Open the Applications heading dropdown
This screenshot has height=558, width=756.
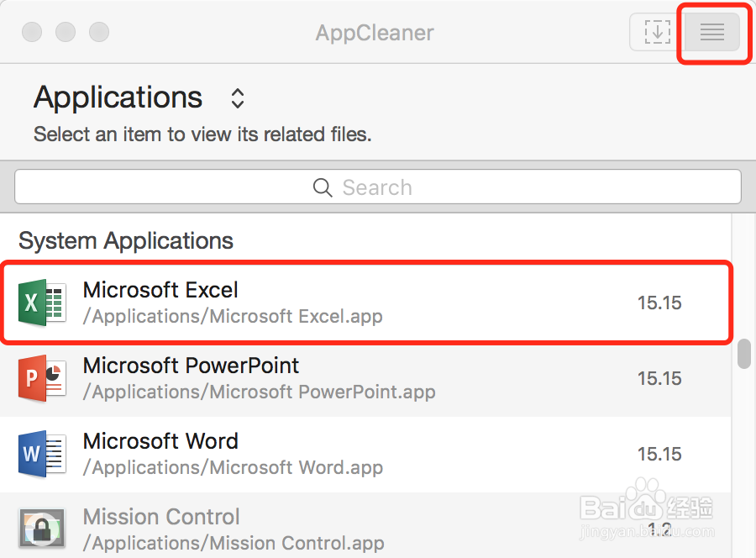[118, 97]
